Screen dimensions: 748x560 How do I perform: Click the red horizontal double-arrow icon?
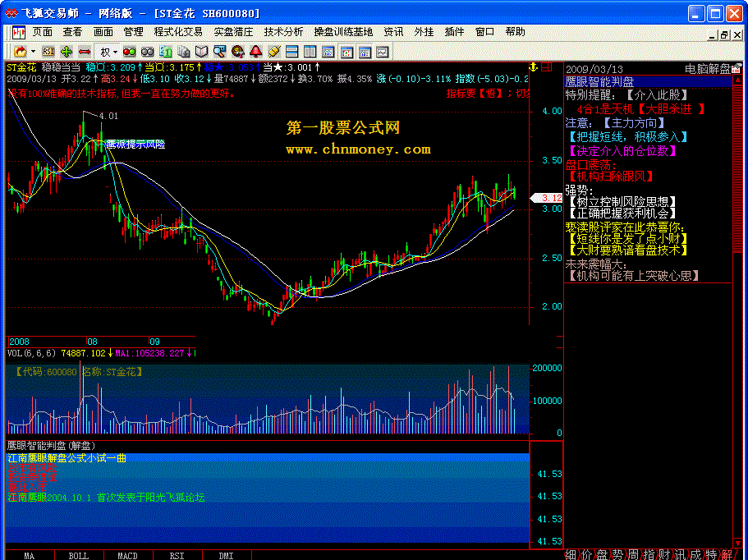pyautogui.click(x=85, y=52)
